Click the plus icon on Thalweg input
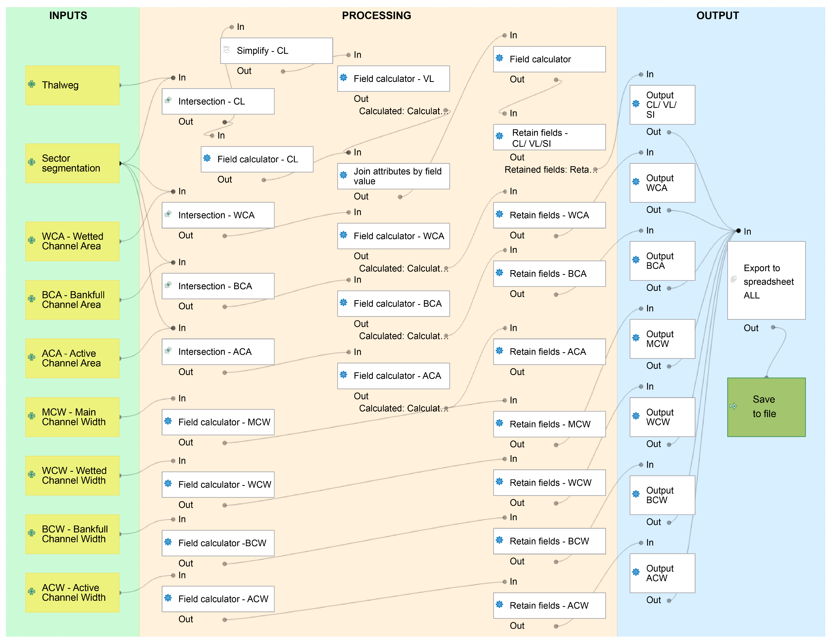Viewport: 834px width, 644px height. point(32,84)
